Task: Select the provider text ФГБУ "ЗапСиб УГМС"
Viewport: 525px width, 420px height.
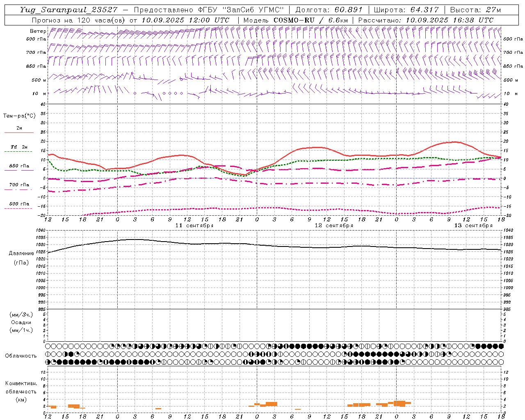Action: click(242, 9)
